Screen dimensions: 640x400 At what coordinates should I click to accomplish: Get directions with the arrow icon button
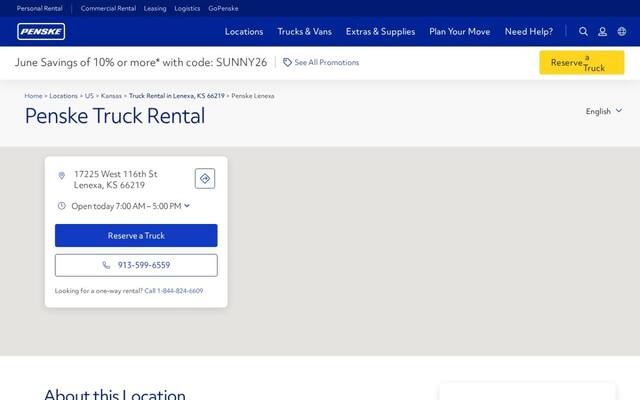click(205, 178)
